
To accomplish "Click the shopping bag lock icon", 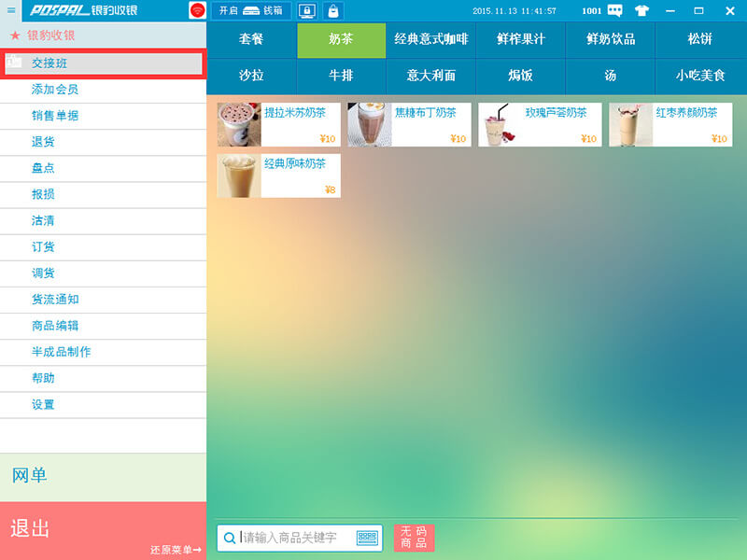I will [x=332, y=11].
